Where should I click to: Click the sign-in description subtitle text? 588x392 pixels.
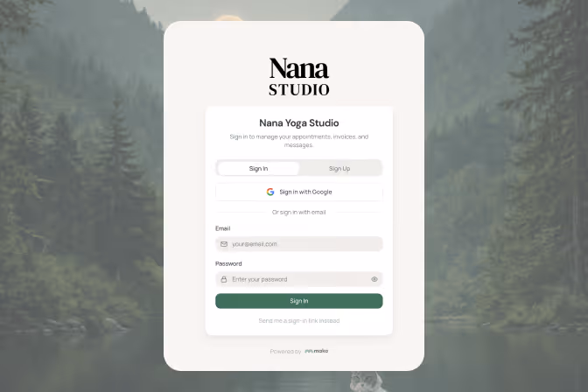(x=299, y=141)
